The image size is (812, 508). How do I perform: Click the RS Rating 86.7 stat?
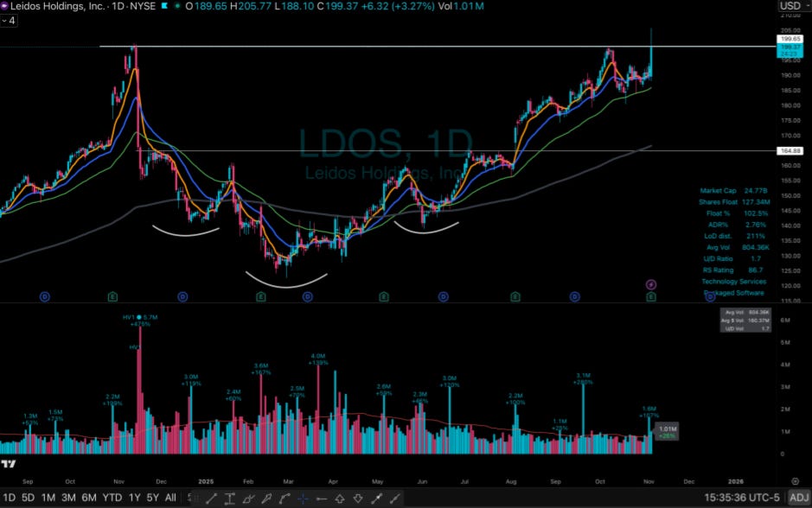(732, 270)
